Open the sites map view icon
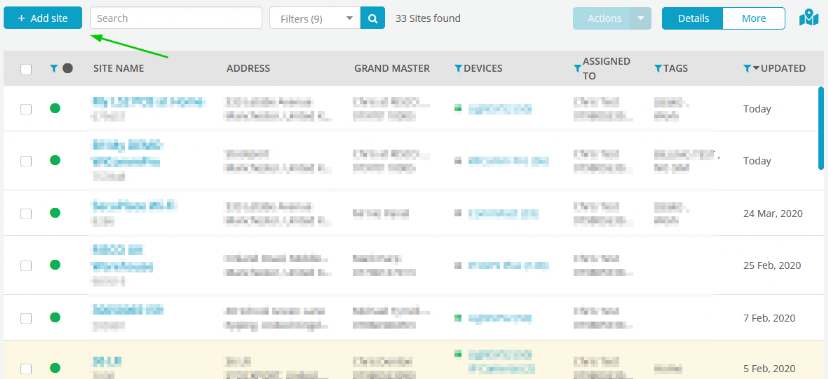The width and height of the screenshot is (828, 379). (x=808, y=18)
